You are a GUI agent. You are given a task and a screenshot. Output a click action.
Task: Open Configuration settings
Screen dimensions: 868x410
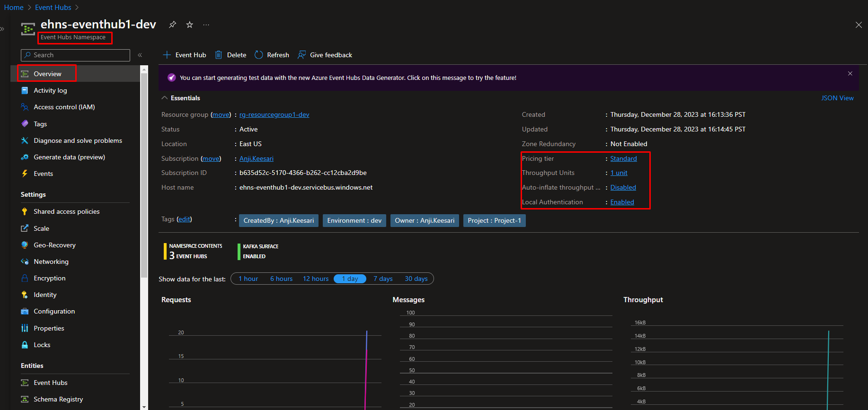(76, 311)
